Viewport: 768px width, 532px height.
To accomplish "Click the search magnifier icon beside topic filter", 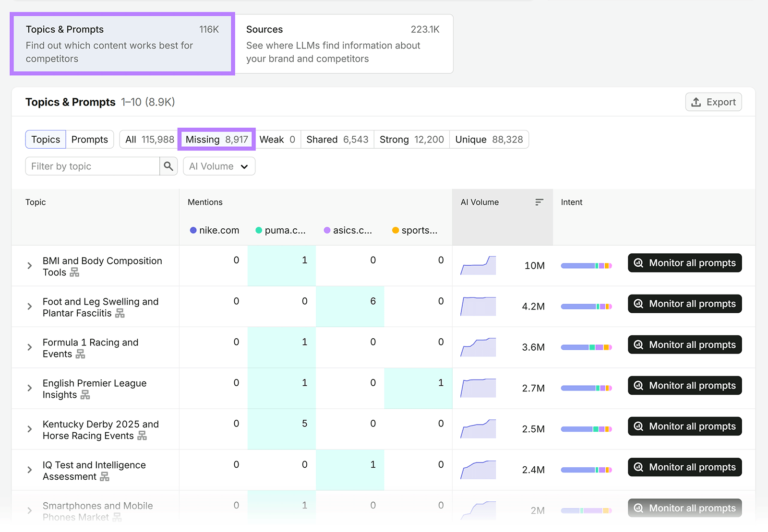I will (x=168, y=166).
